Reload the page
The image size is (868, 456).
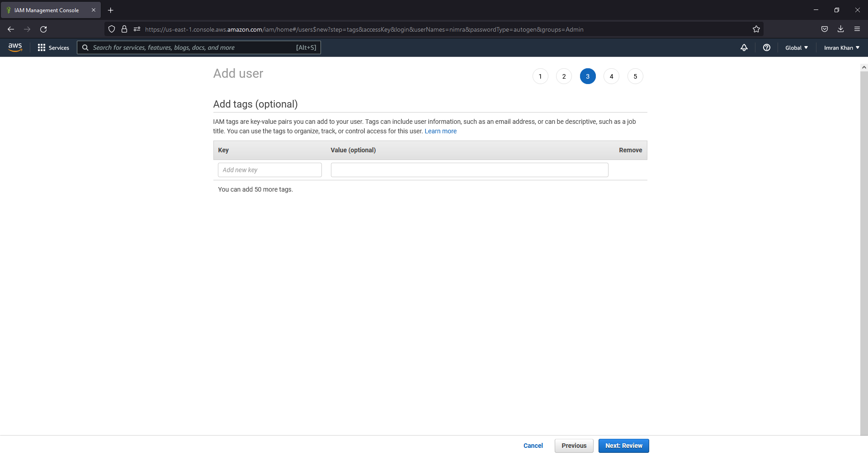point(43,29)
